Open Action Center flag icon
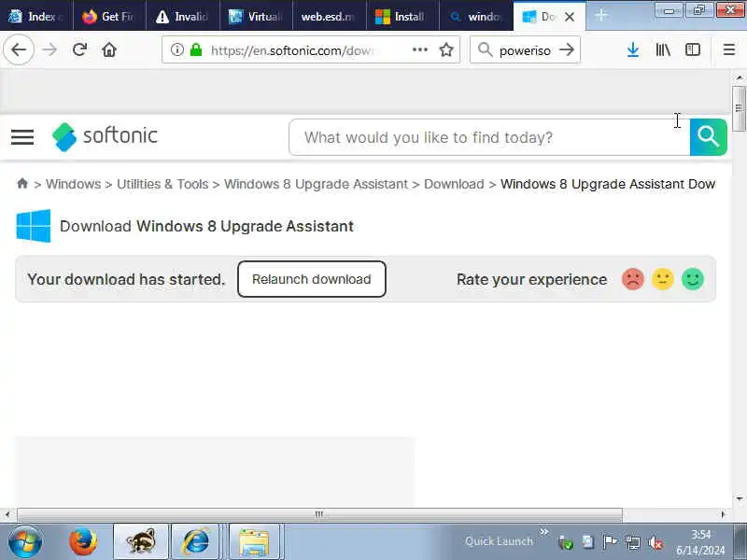This screenshot has width=747, height=560. pos(610,542)
